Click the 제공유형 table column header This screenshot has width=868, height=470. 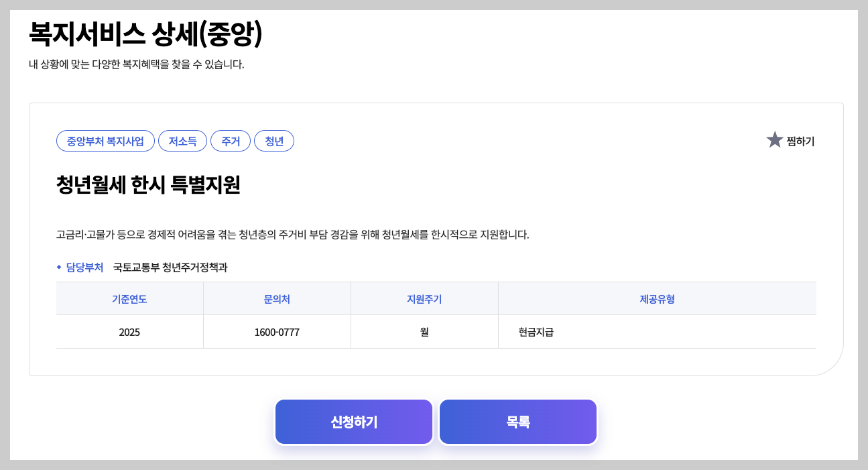click(x=657, y=298)
